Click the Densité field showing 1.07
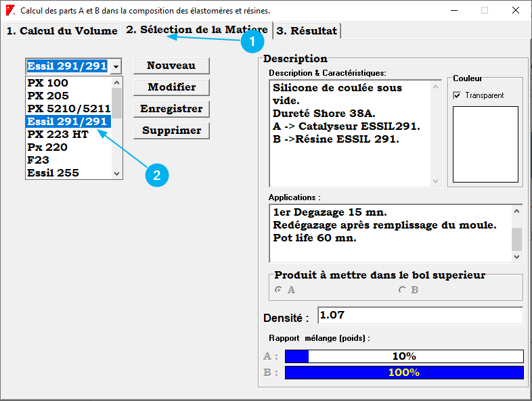Image resolution: width=532 pixels, height=401 pixels. (420, 315)
